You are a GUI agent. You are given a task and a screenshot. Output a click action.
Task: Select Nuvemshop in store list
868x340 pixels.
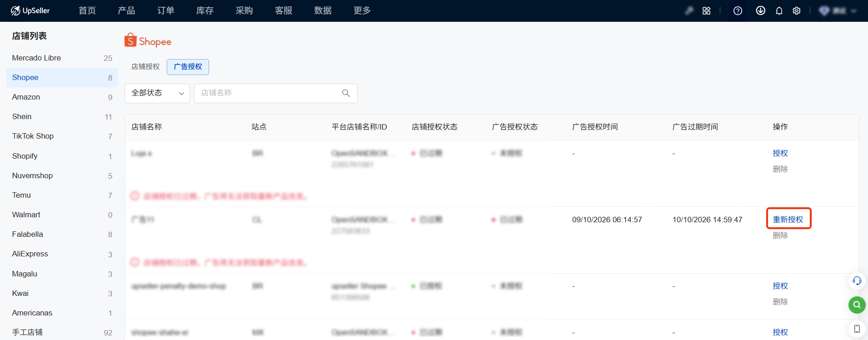(x=62, y=175)
